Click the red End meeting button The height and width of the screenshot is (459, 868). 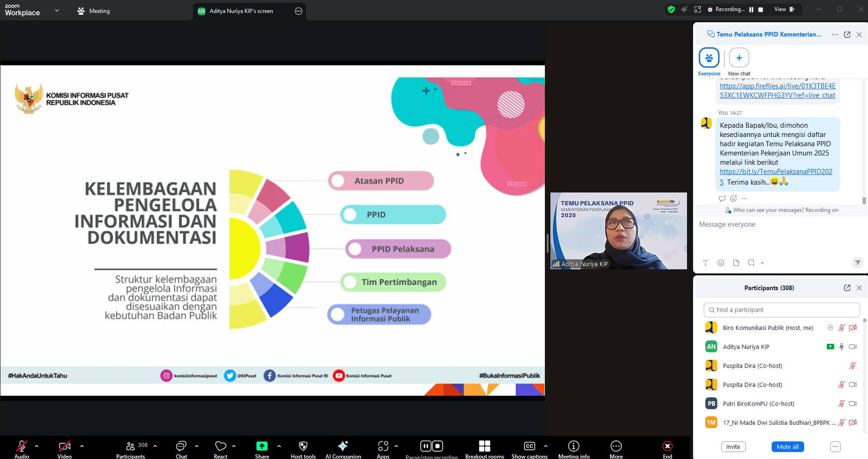tap(668, 449)
